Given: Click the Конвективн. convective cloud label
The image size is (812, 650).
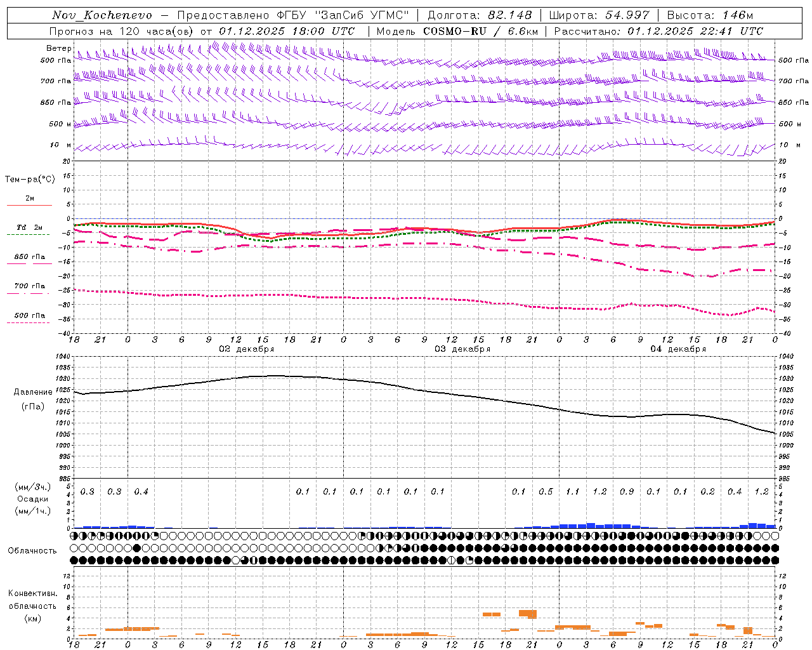Looking at the screenshot, I should 33,594.
